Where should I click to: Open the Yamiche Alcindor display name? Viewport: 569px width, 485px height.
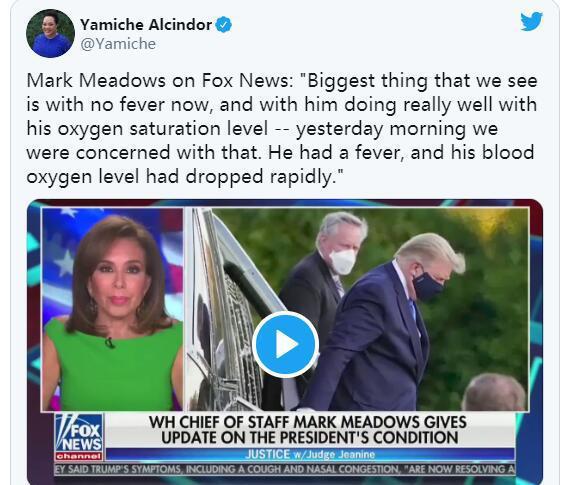click(146, 25)
